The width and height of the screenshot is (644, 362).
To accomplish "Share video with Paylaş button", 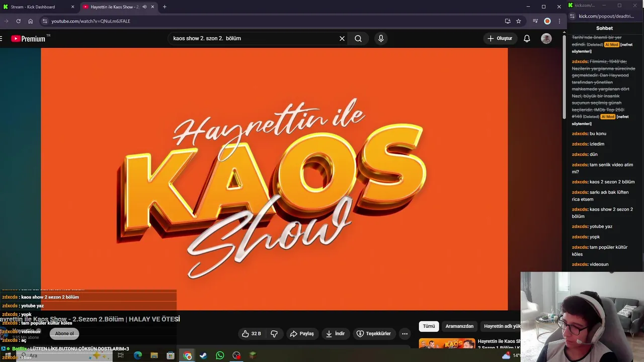I will pyautogui.click(x=302, y=333).
